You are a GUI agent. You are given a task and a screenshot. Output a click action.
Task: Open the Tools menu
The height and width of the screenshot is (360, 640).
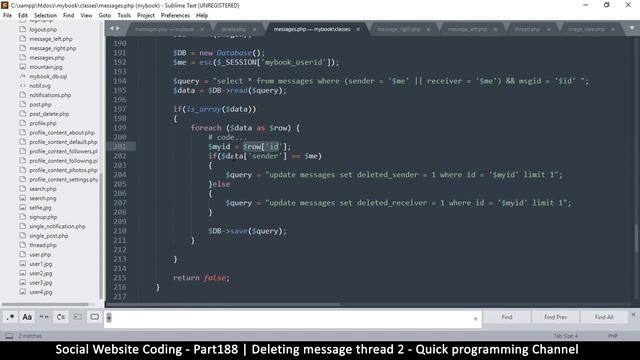[x=124, y=16]
